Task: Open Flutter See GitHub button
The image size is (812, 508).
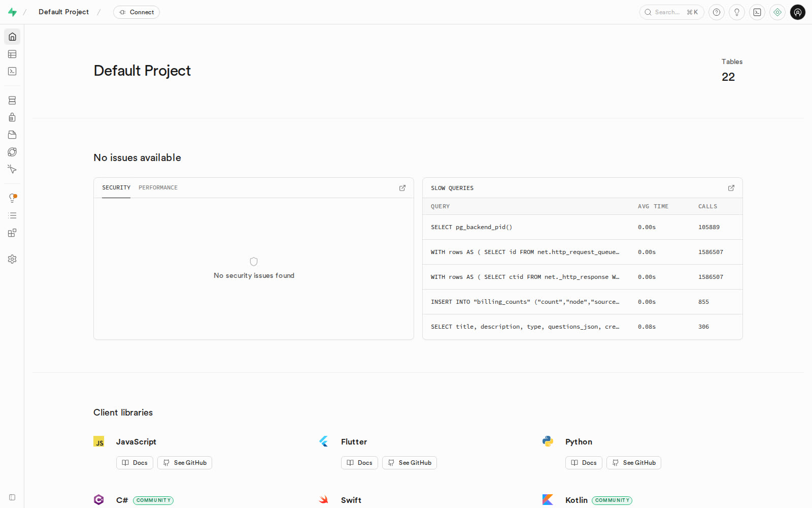Action: pos(410,463)
